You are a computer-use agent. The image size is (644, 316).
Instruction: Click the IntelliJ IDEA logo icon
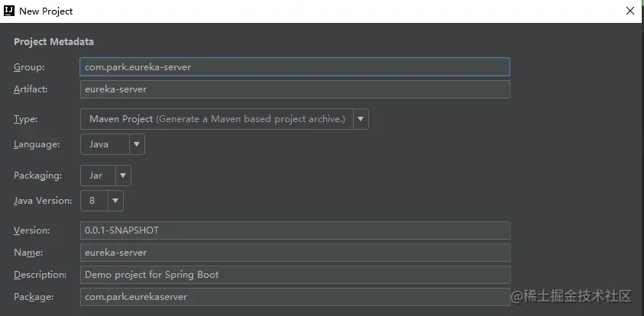click(x=10, y=11)
